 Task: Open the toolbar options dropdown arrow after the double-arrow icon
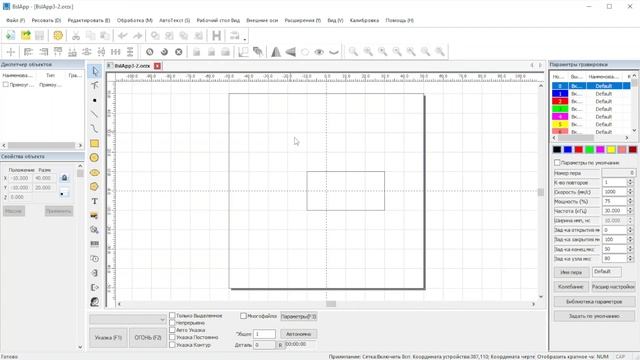tap(245, 39)
